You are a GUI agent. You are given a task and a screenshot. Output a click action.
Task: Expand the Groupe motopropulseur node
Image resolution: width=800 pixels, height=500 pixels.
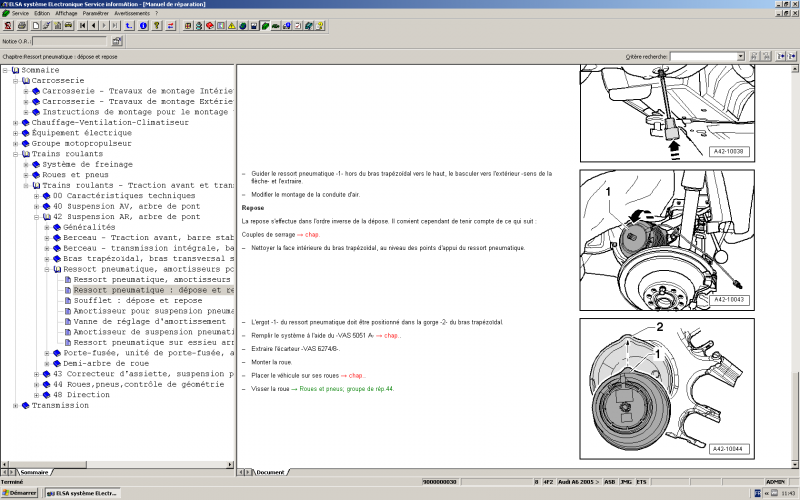pyautogui.click(x=15, y=143)
